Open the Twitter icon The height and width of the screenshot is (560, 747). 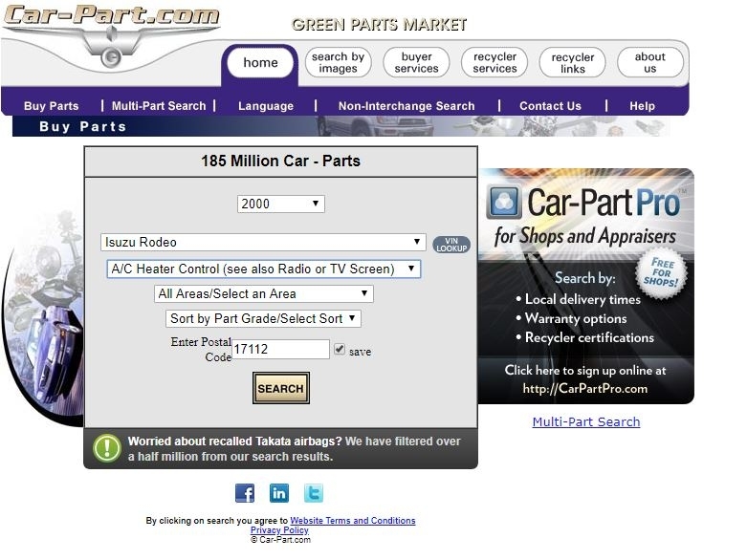(314, 493)
